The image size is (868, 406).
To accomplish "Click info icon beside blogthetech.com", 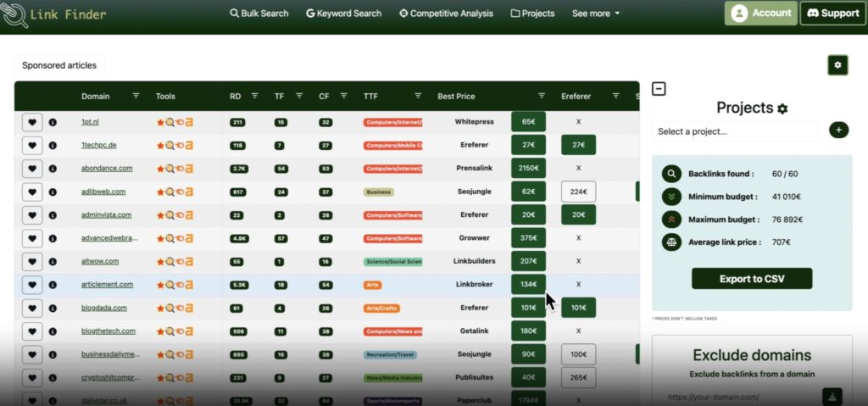I will coord(53,331).
